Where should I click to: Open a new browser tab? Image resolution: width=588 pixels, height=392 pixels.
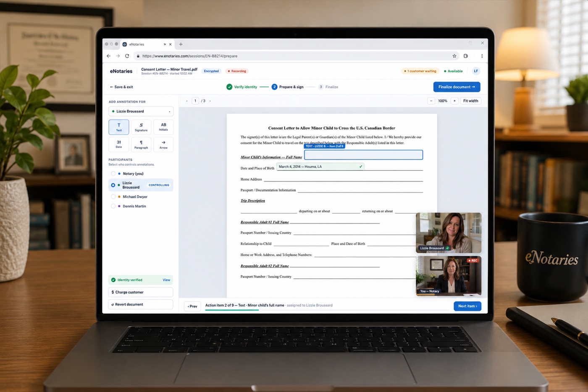(181, 44)
